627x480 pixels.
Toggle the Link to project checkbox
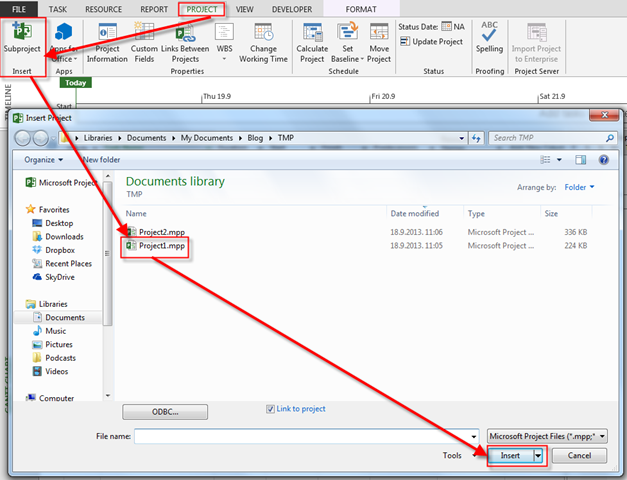pos(271,409)
